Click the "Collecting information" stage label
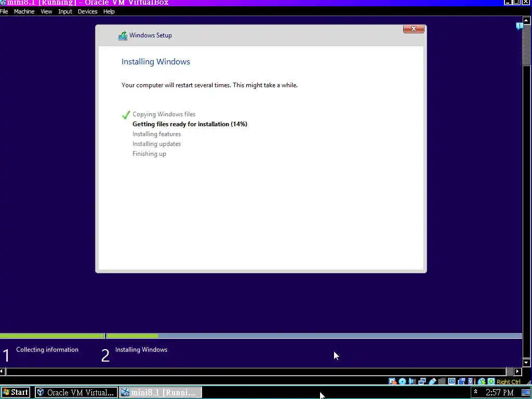The image size is (532, 399). coord(47,350)
